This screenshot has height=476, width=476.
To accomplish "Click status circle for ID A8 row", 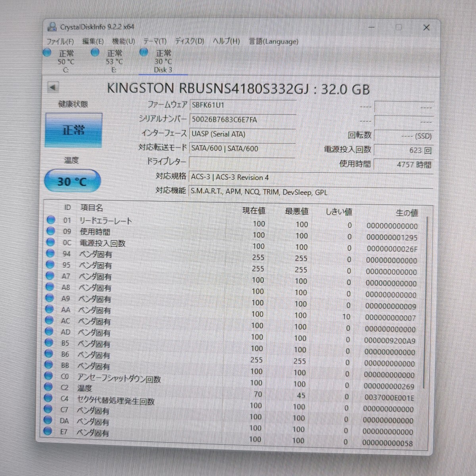I will pos(50,286).
